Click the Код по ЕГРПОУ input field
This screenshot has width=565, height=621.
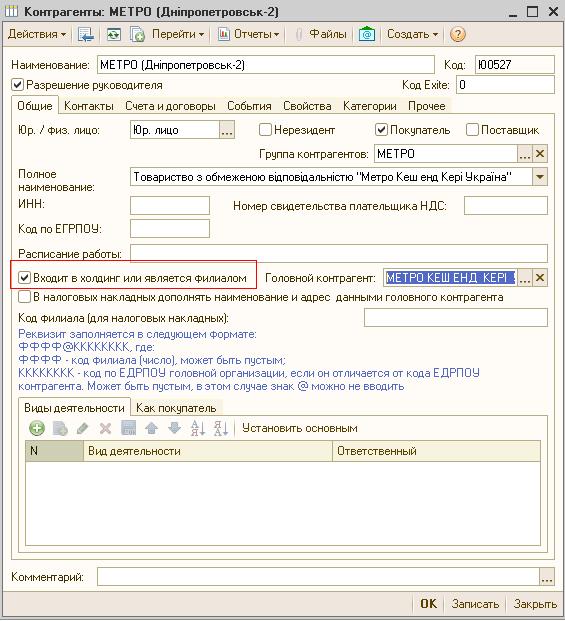(170, 229)
